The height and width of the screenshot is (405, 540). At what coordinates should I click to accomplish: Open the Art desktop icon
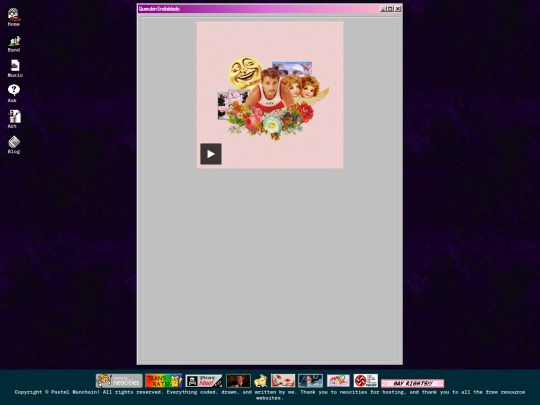tap(14, 119)
